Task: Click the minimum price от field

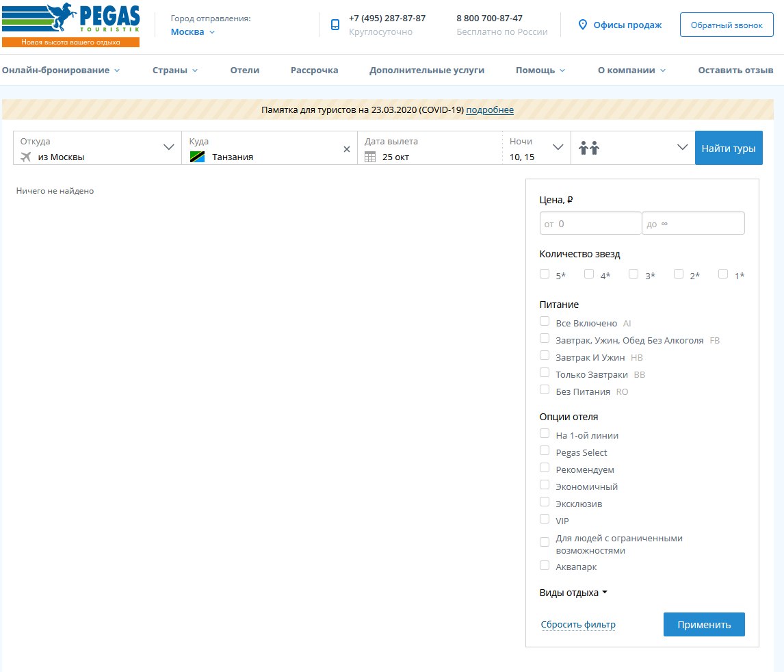Action: (x=590, y=224)
